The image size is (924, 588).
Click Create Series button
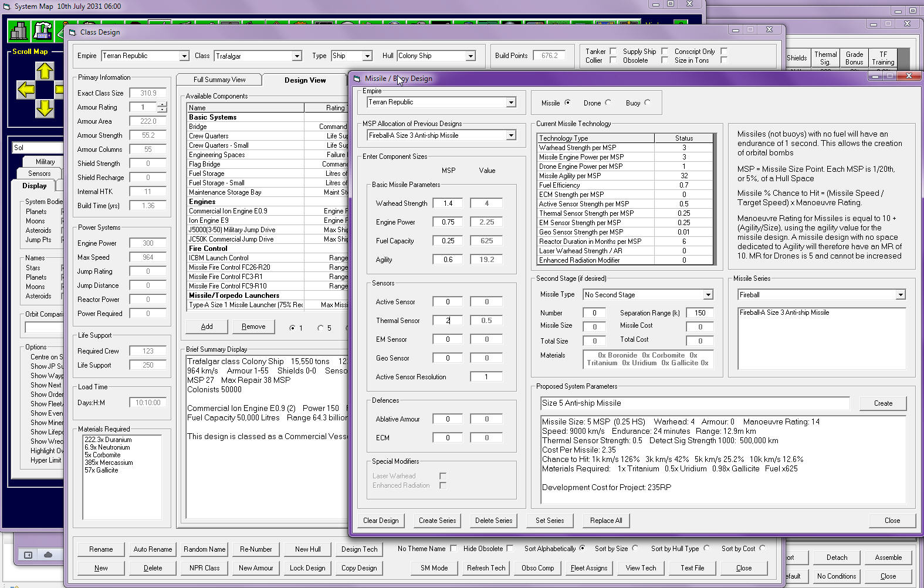pos(437,521)
